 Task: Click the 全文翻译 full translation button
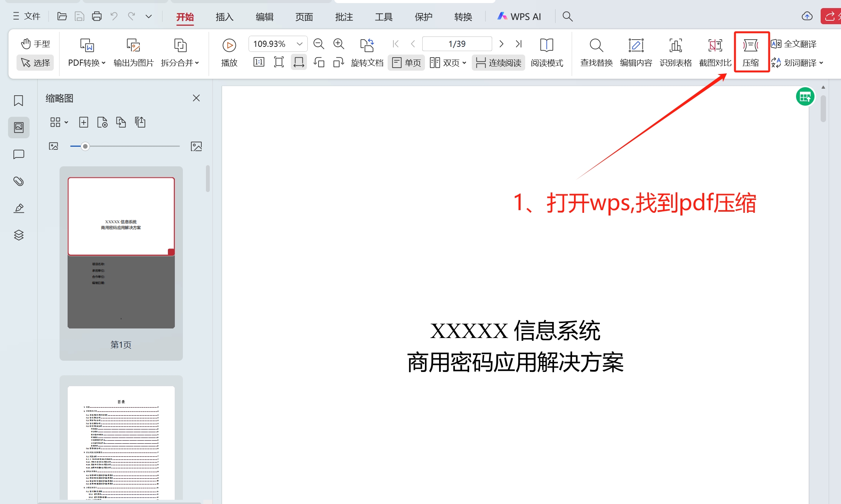click(794, 44)
